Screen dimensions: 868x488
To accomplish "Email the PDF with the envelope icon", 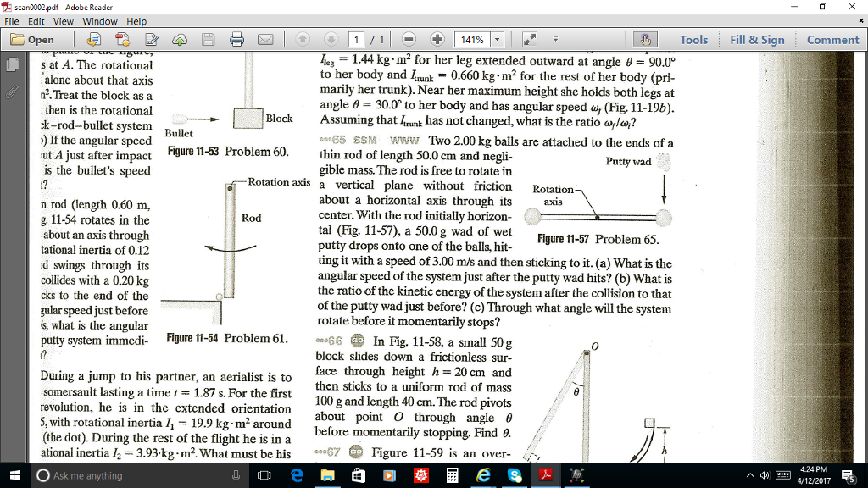I will pyautogui.click(x=264, y=39).
